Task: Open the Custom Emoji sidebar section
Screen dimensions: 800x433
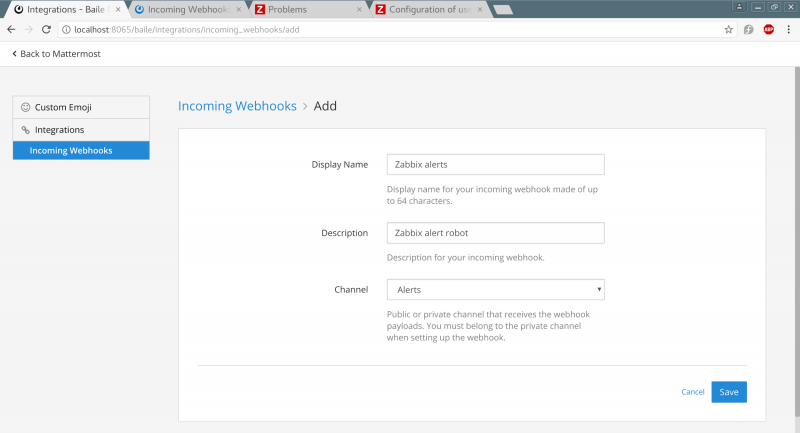Action: coord(81,107)
